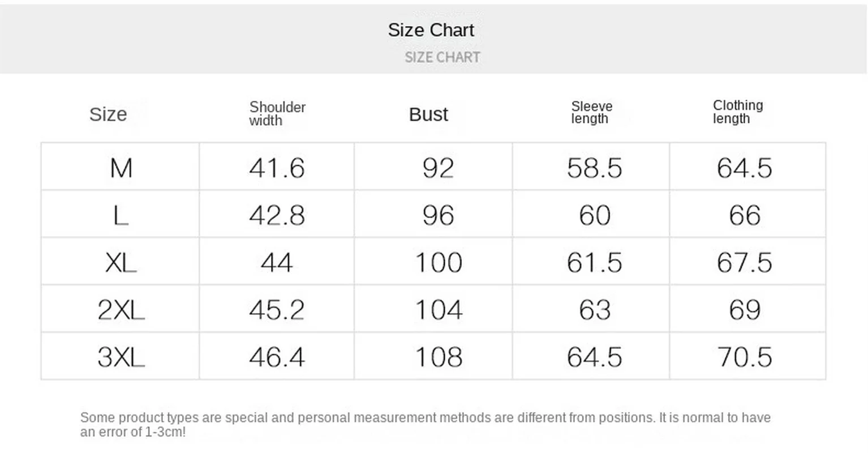Click the sleeve length 58.5 cell
Viewport: 868px width, 453px height.
click(x=594, y=168)
